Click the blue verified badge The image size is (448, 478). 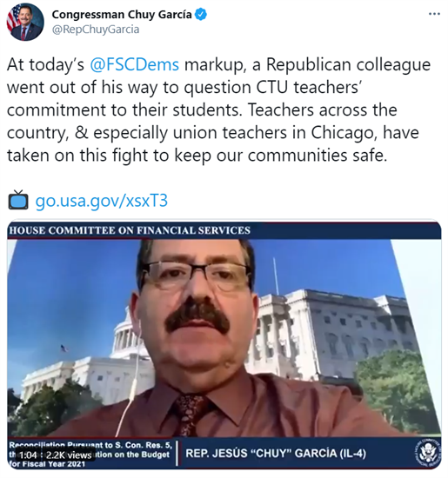coord(201,15)
